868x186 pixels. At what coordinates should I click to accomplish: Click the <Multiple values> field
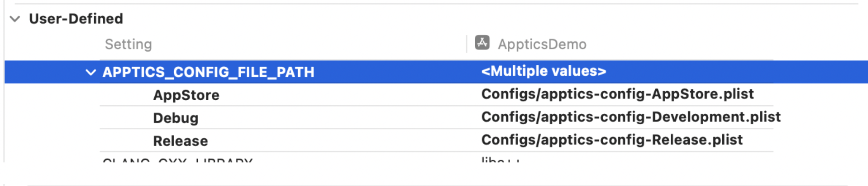click(x=544, y=71)
